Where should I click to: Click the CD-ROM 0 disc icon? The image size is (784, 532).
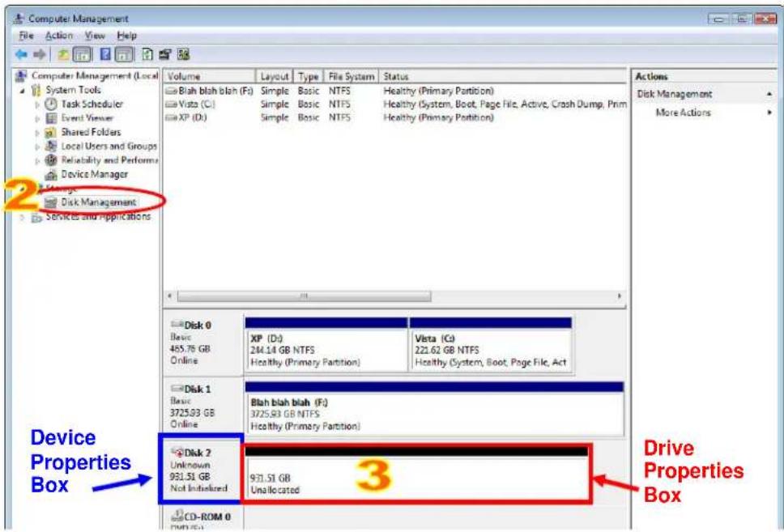coord(177,516)
